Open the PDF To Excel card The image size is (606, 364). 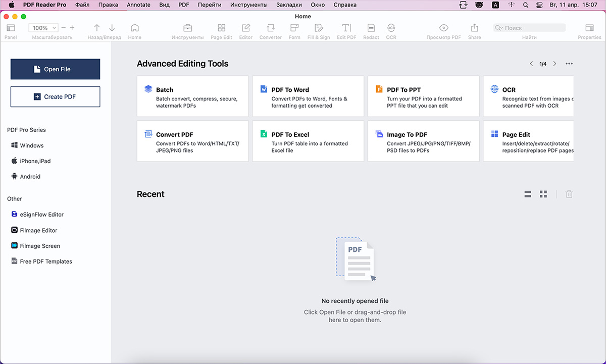(308, 141)
